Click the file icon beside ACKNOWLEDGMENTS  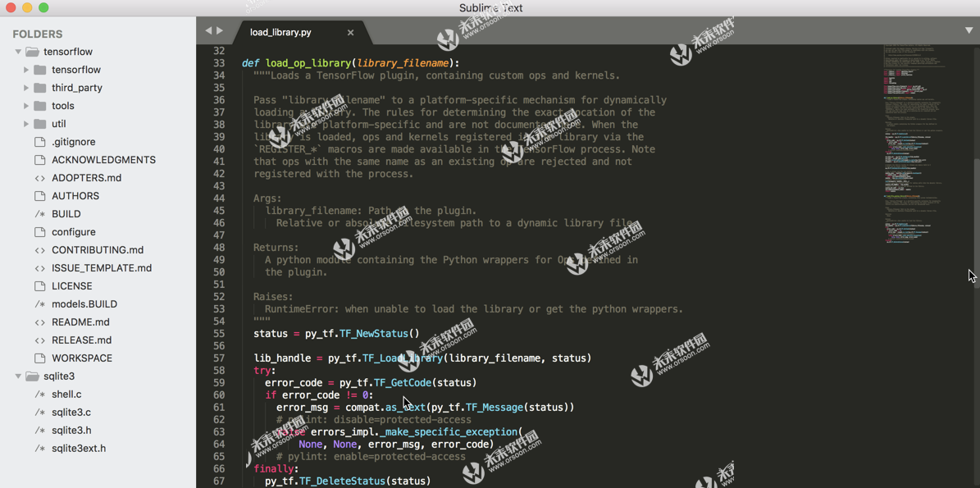coord(40,160)
